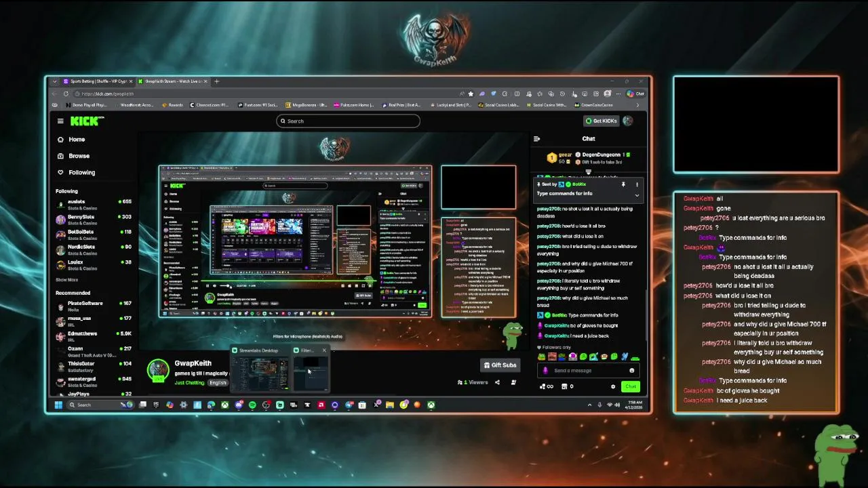Open pinned message options menu
The width and height of the screenshot is (868, 488).
coord(637,184)
